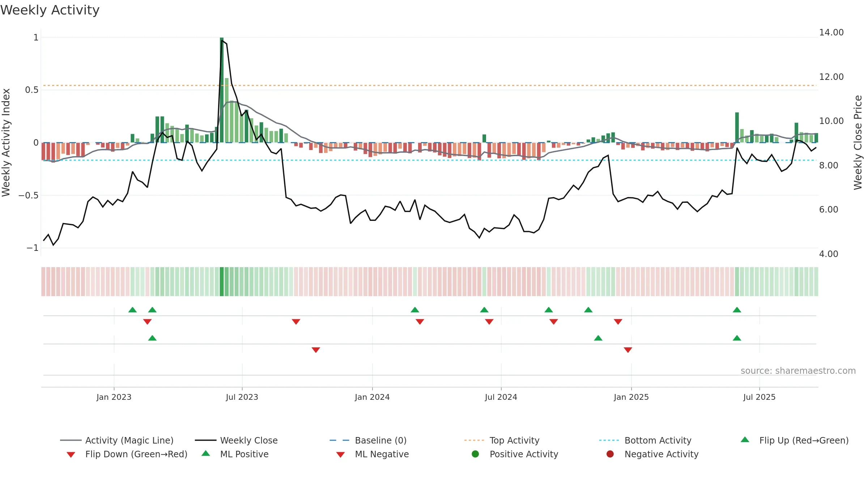The width and height of the screenshot is (868, 488).
Task: Toggle ML Negative legend entry
Action: click(373, 454)
